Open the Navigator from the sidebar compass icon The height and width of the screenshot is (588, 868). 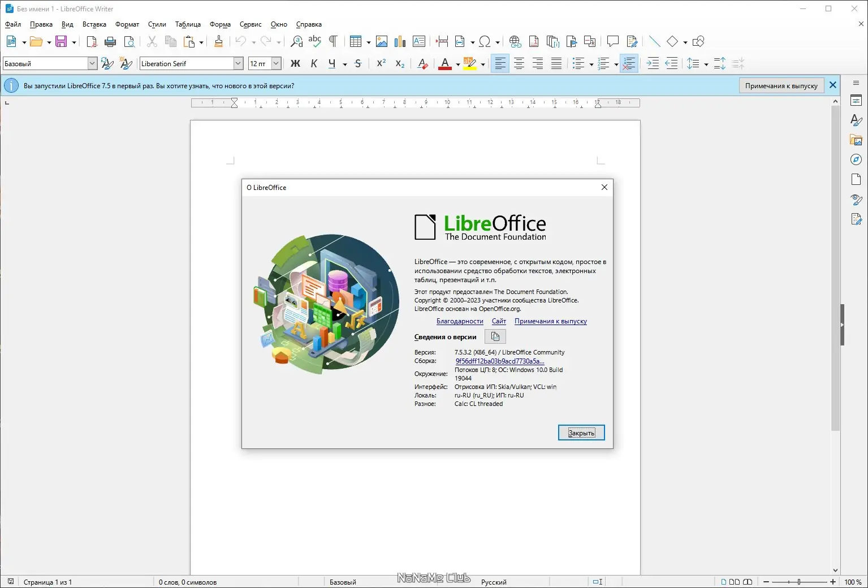tap(856, 160)
